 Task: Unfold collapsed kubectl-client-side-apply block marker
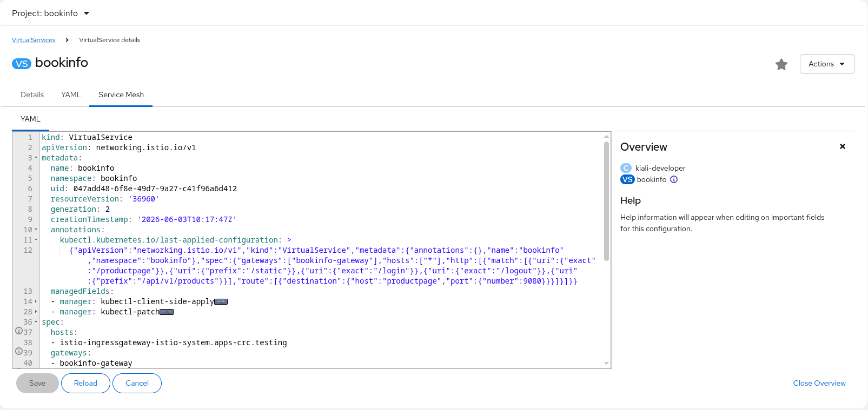click(x=221, y=302)
